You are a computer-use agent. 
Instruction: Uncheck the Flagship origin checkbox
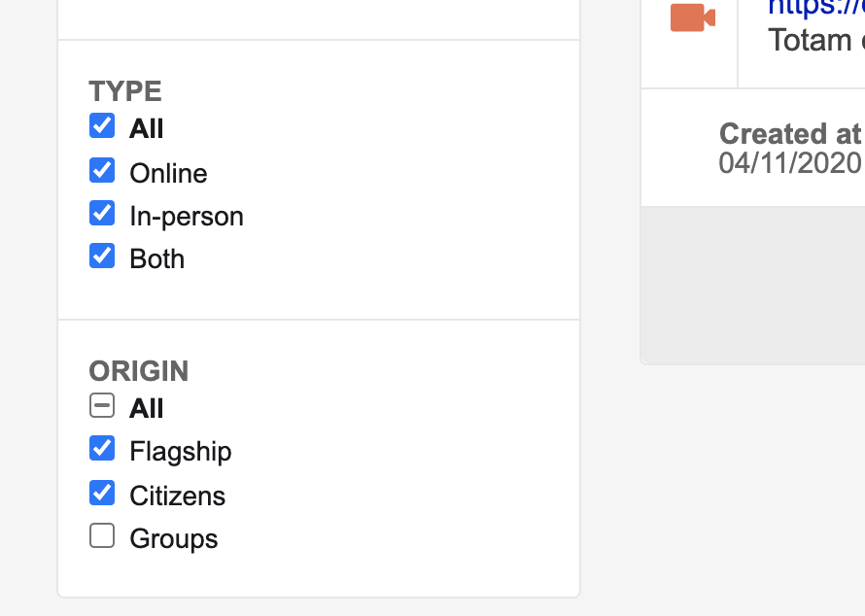pos(102,449)
